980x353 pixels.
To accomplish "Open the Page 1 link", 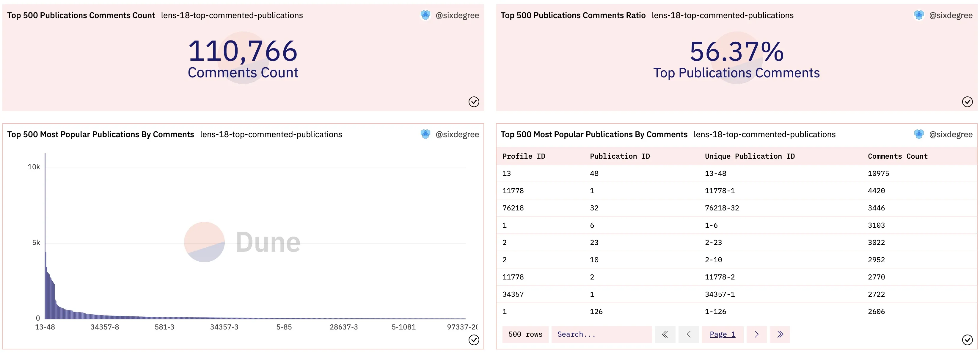I will tap(723, 334).
